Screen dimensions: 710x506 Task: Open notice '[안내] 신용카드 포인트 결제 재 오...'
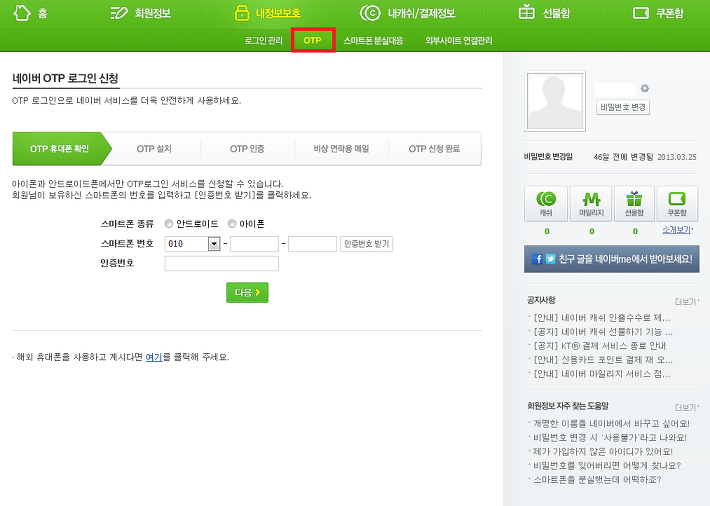(603, 360)
